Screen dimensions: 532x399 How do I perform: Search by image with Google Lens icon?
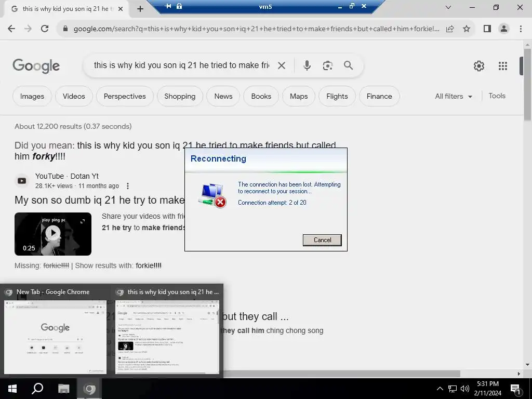click(x=327, y=65)
